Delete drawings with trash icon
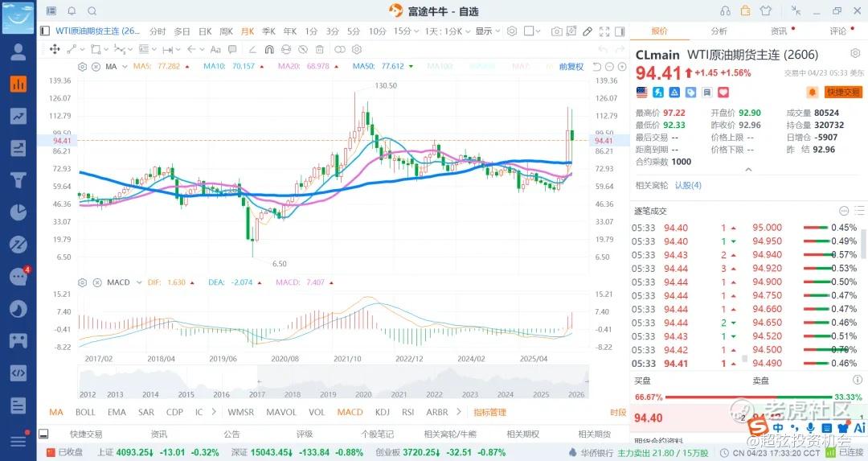This screenshot has width=868, height=461. click(x=319, y=49)
